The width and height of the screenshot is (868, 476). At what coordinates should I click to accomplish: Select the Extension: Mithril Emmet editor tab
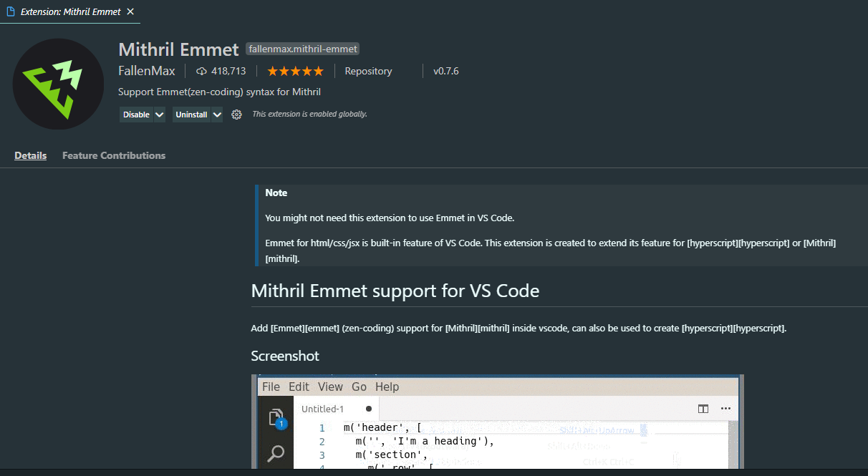pyautogui.click(x=70, y=12)
